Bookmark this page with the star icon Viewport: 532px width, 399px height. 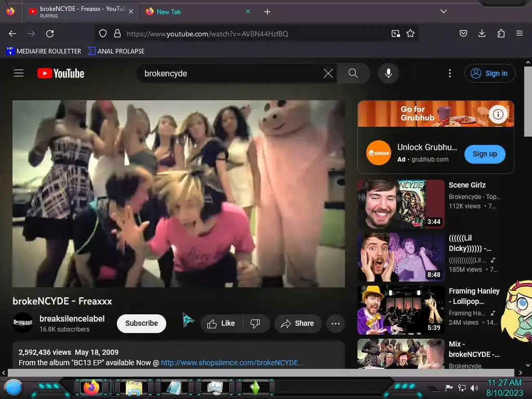point(410,34)
